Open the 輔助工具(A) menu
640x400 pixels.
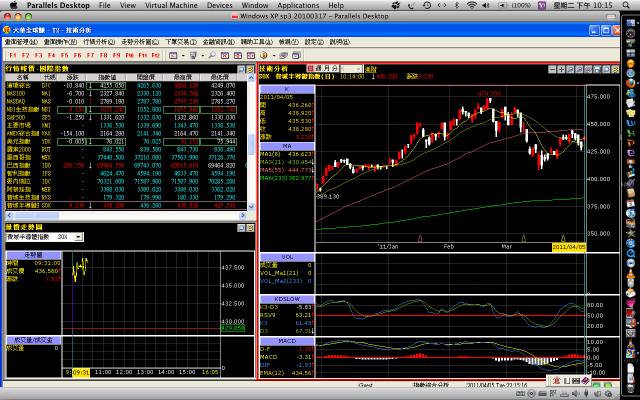257,42
